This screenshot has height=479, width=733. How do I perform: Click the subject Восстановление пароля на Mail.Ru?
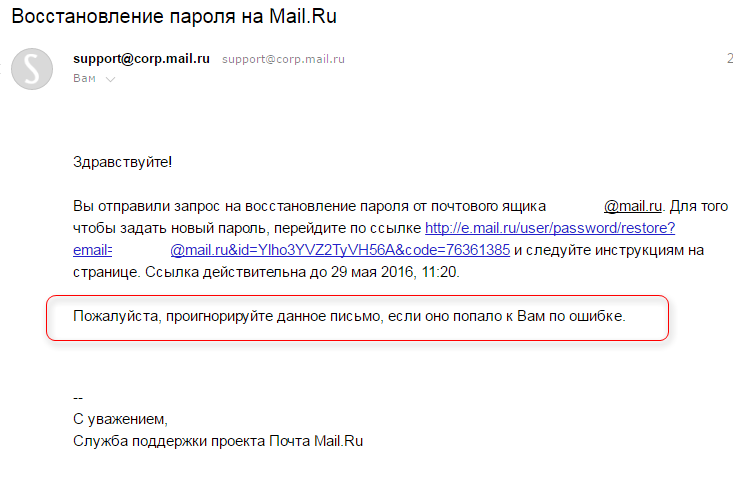coord(174,16)
